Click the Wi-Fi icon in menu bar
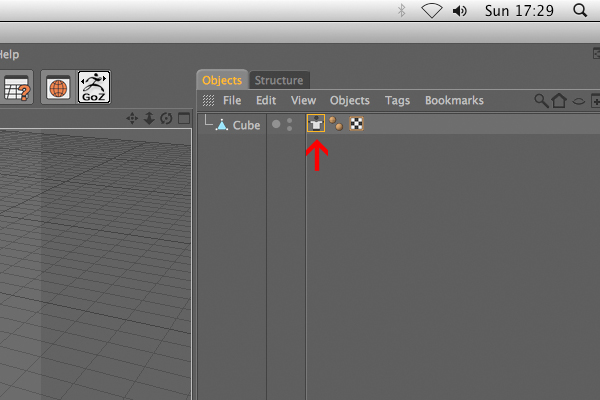This screenshot has height=400, width=600. 432,11
